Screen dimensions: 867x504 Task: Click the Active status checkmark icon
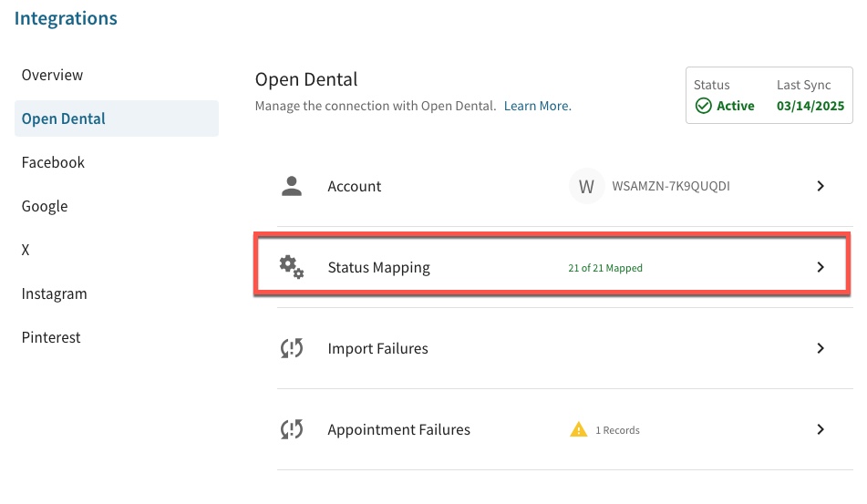click(703, 106)
